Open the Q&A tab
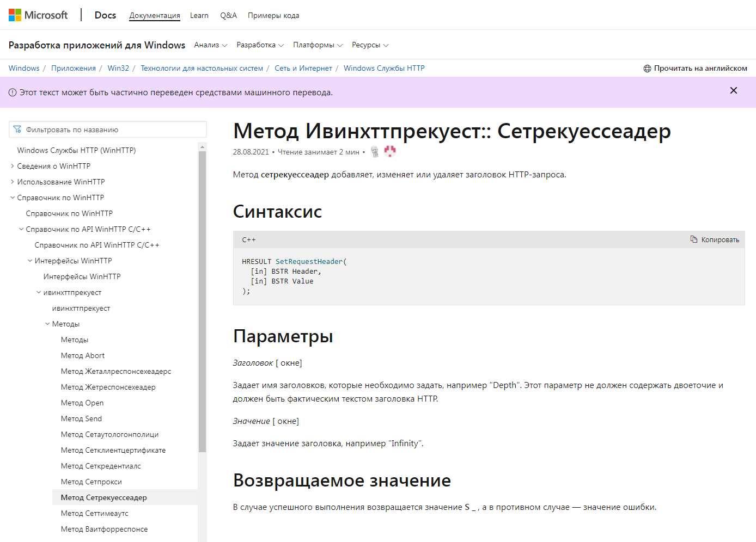The image size is (756, 542). point(228,16)
